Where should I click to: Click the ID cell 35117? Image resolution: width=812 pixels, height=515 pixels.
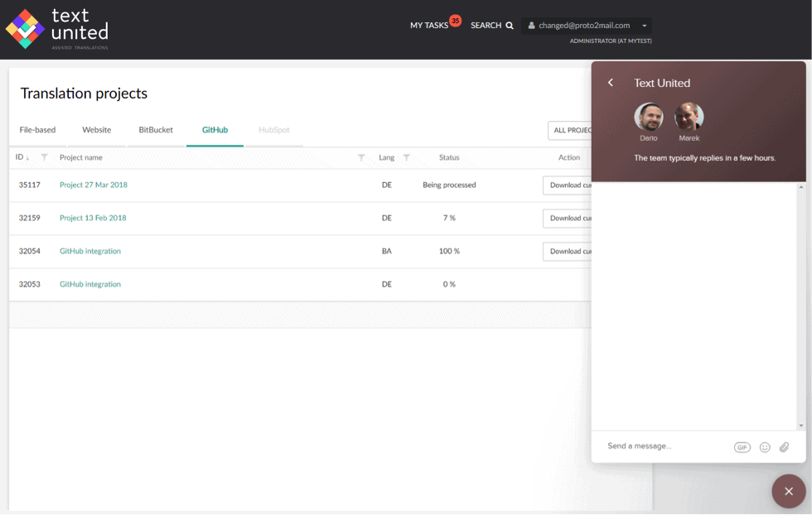coord(30,185)
